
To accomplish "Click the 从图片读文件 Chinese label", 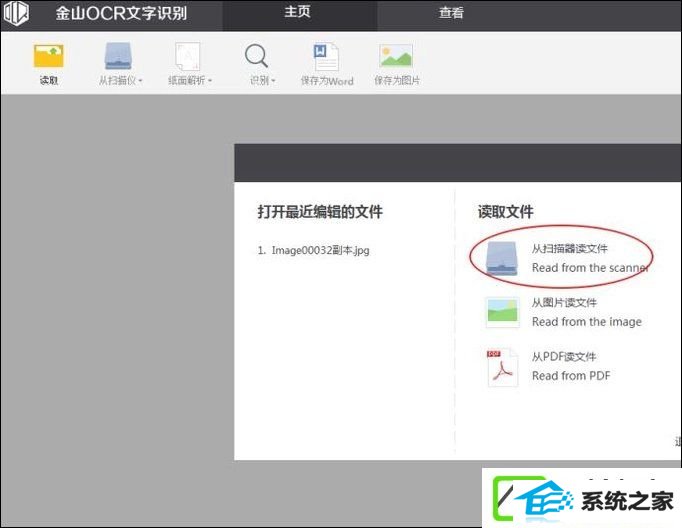I will 564,303.
